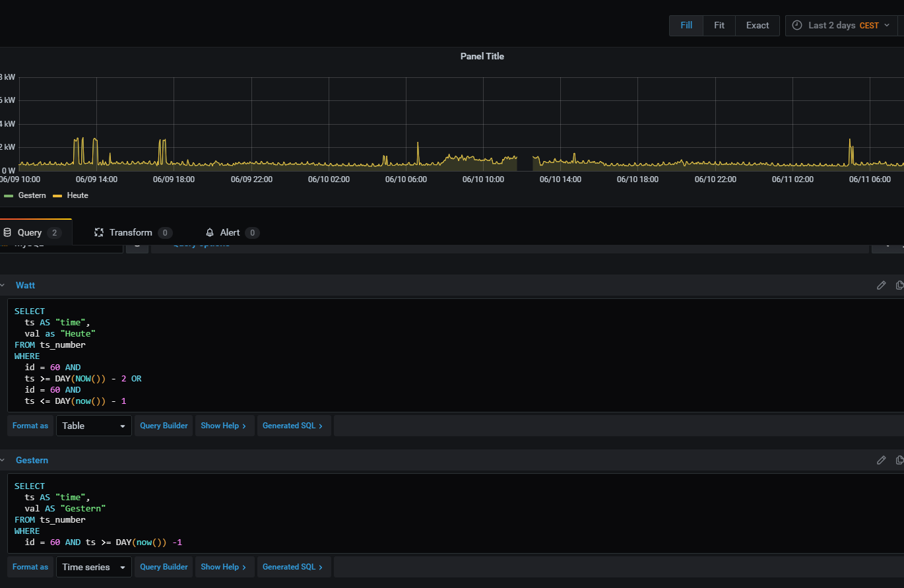Switch to the Transform tab
904x588 pixels.
coord(133,232)
